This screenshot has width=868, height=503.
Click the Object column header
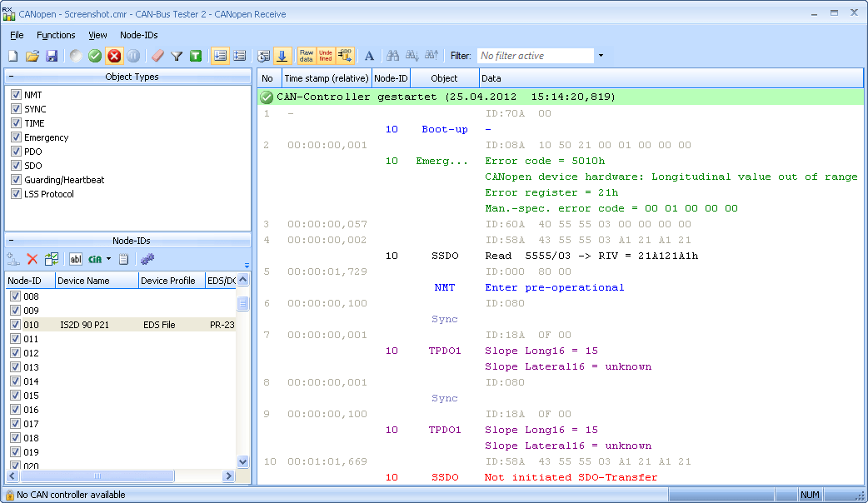click(x=445, y=78)
